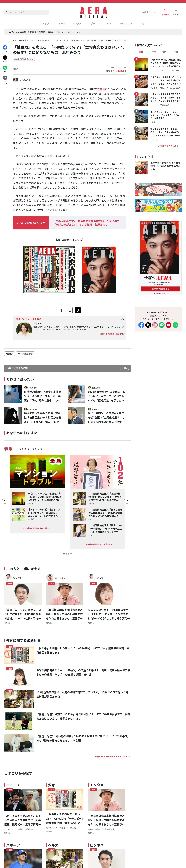
Task: Go to next special feature slide
Action: (x=127, y=501)
